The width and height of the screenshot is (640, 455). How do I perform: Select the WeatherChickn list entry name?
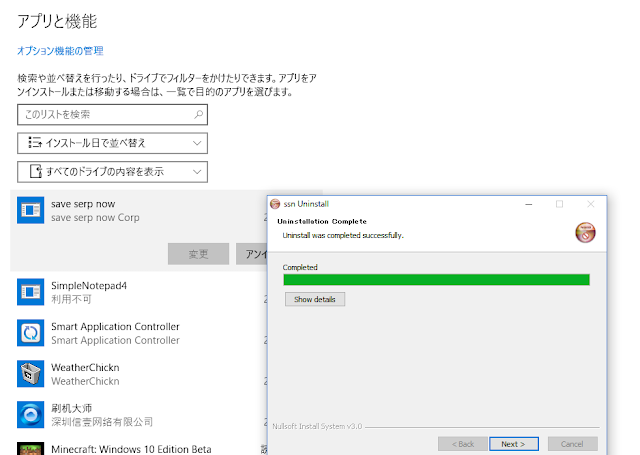[85, 367]
